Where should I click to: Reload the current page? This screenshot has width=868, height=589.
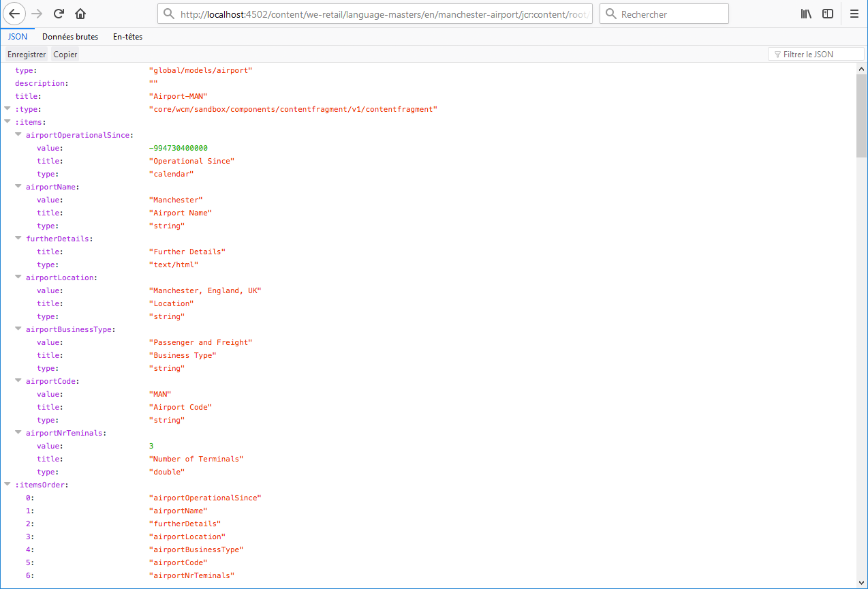pos(59,14)
